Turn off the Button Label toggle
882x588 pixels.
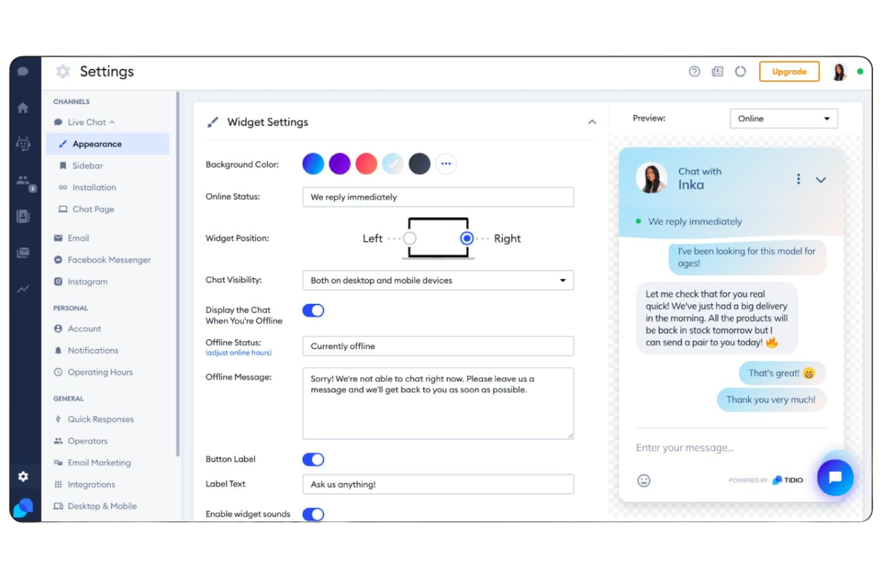(313, 459)
